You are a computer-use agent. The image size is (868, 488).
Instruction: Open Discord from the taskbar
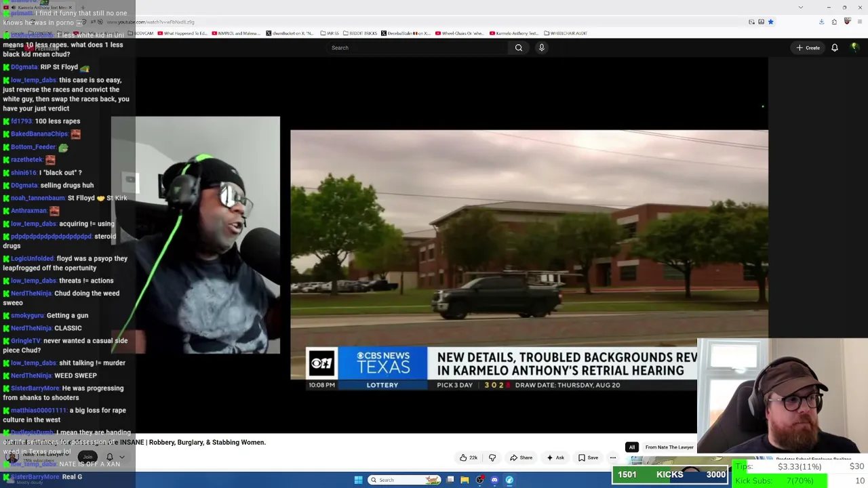494,480
